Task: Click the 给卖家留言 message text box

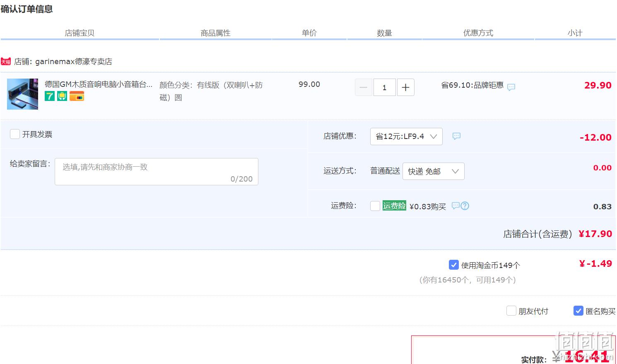Action: (157, 172)
